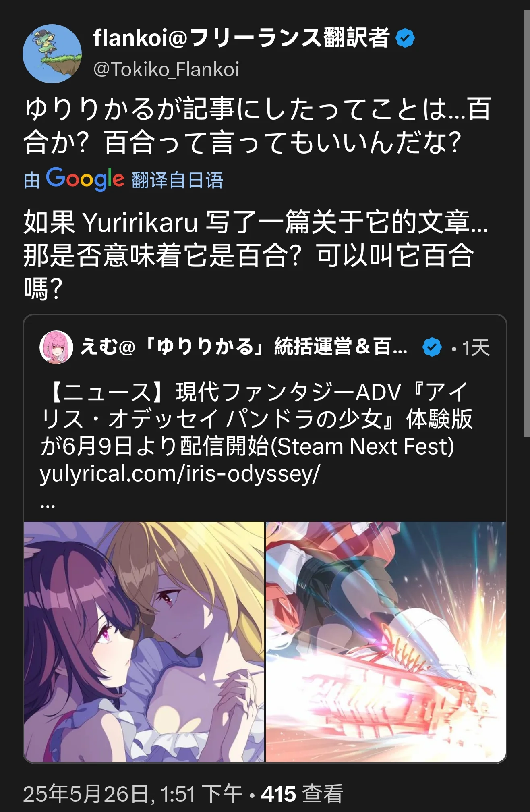Click the 25年5月26日 1:51 下午 timestamp
This screenshot has height=812, width=530.
132,793
